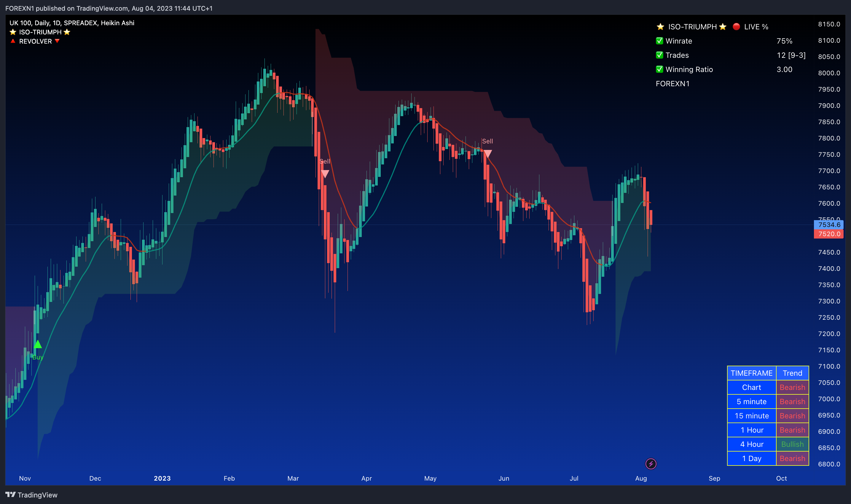Screen dimensions: 851x504
Task: Click the green Buy arrow marker
Action: pyautogui.click(x=38, y=344)
